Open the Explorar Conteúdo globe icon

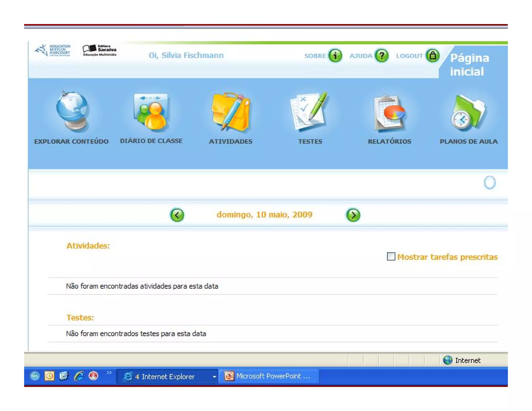72,111
